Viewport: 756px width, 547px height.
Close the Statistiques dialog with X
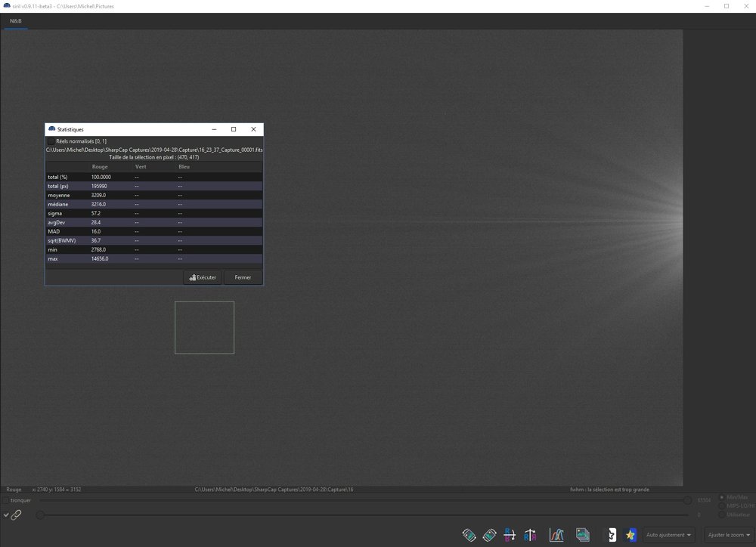pyautogui.click(x=253, y=129)
